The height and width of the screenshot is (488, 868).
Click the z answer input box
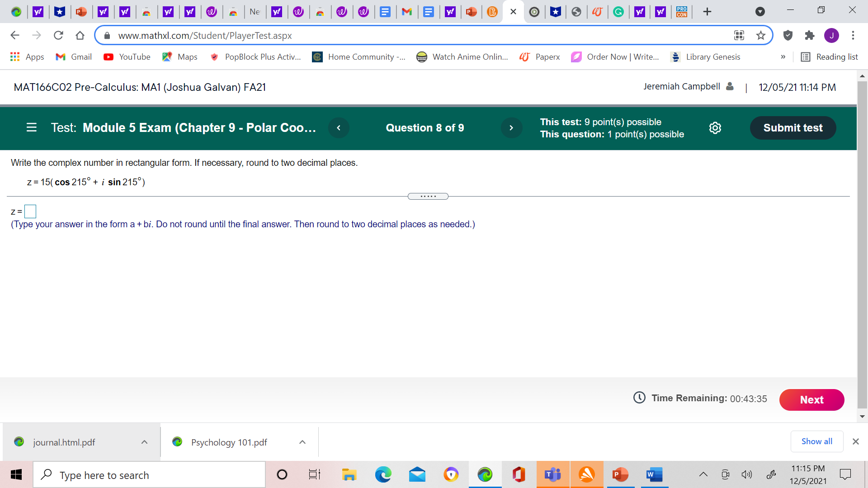pos(30,211)
